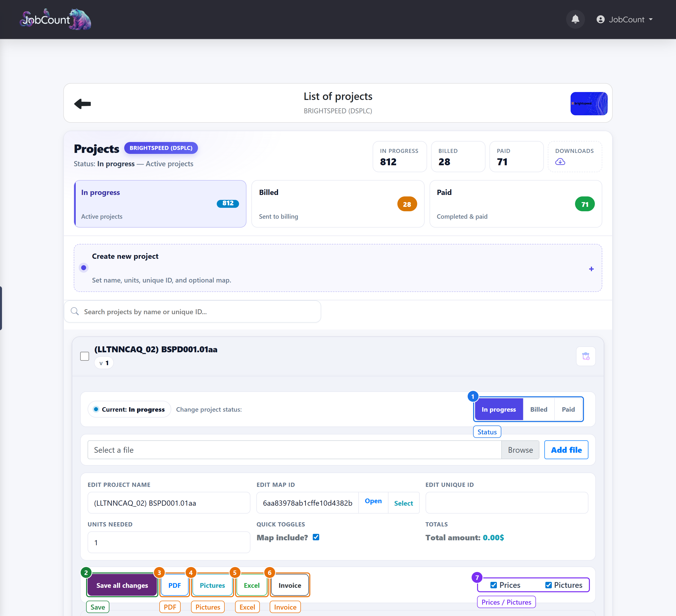The width and height of the screenshot is (676, 616).
Task: Open the notifications bell
Action: tap(575, 19)
